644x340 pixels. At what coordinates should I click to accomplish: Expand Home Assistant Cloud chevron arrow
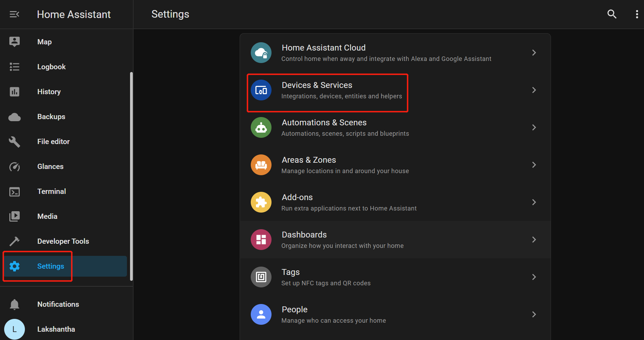[x=534, y=53]
